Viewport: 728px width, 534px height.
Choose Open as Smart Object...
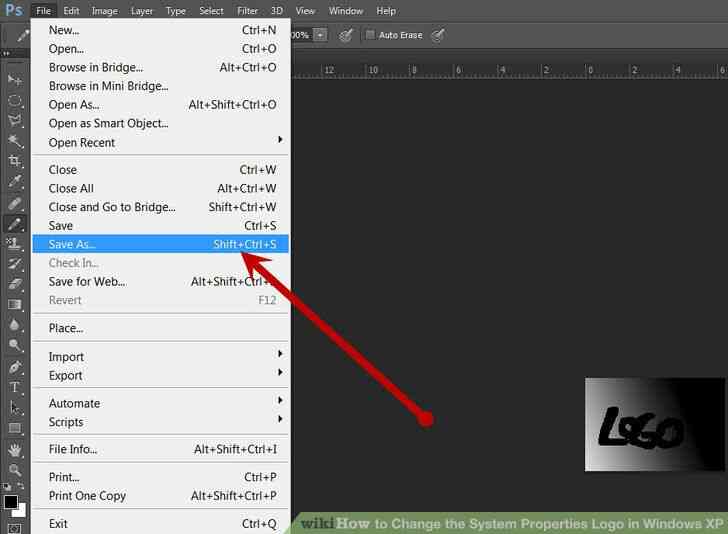[x=161, y=124]
